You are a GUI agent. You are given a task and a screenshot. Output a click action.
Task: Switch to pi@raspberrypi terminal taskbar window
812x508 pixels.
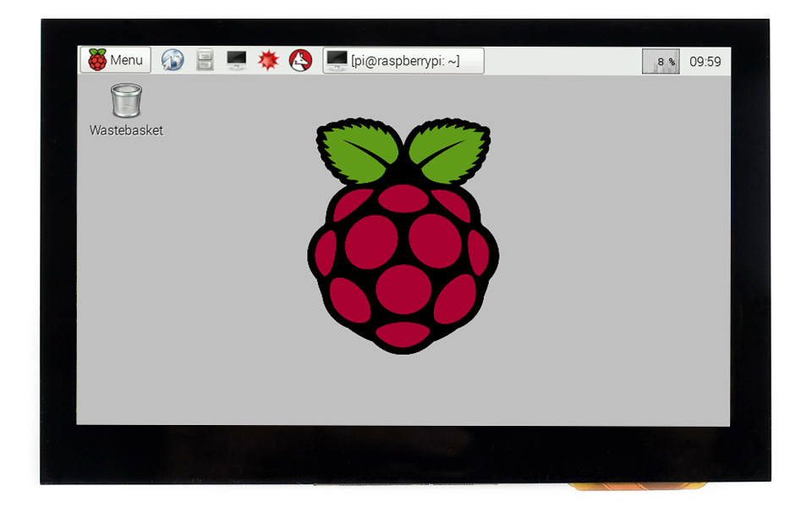pos(403,60)
